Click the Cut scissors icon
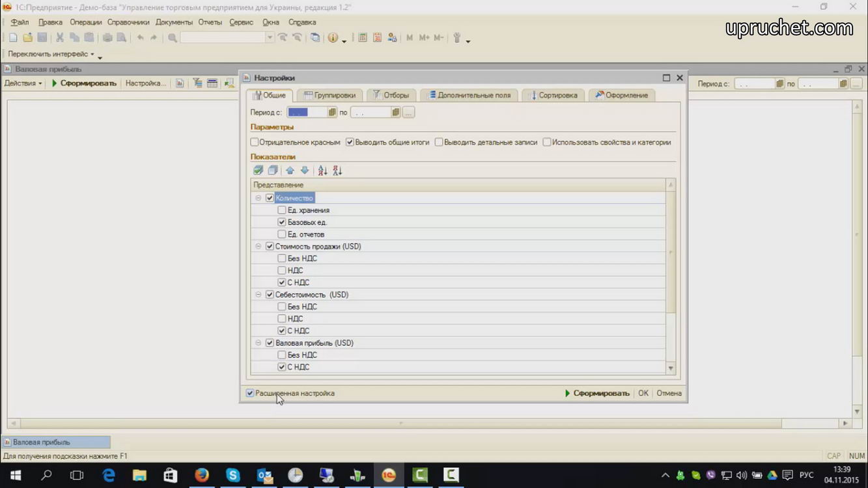 click(60, 38)
